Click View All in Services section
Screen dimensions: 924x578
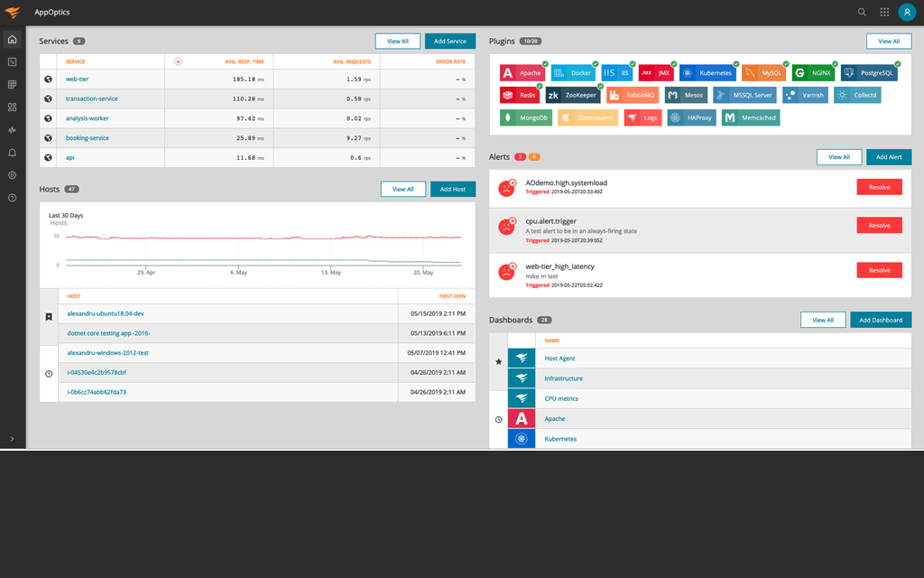[x=398, y=42]
